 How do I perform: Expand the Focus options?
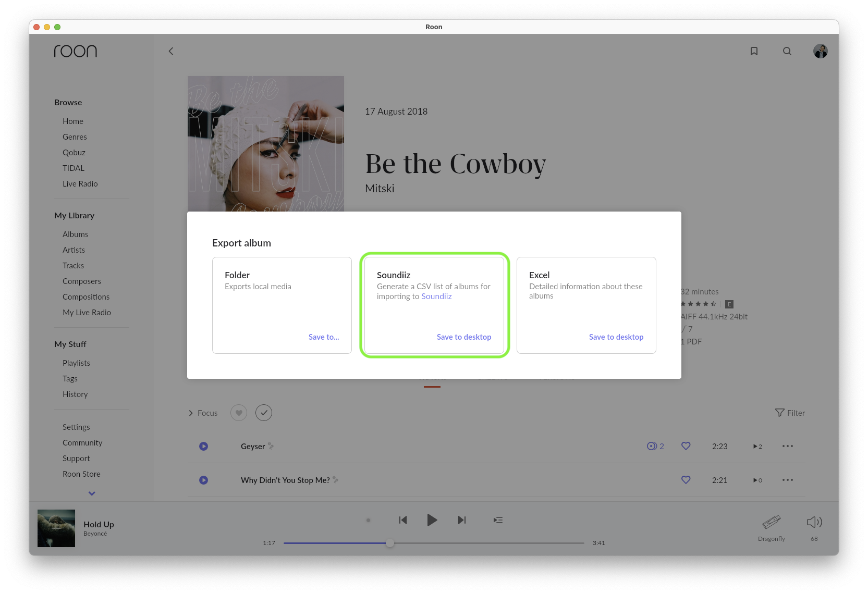coord(203,413)
